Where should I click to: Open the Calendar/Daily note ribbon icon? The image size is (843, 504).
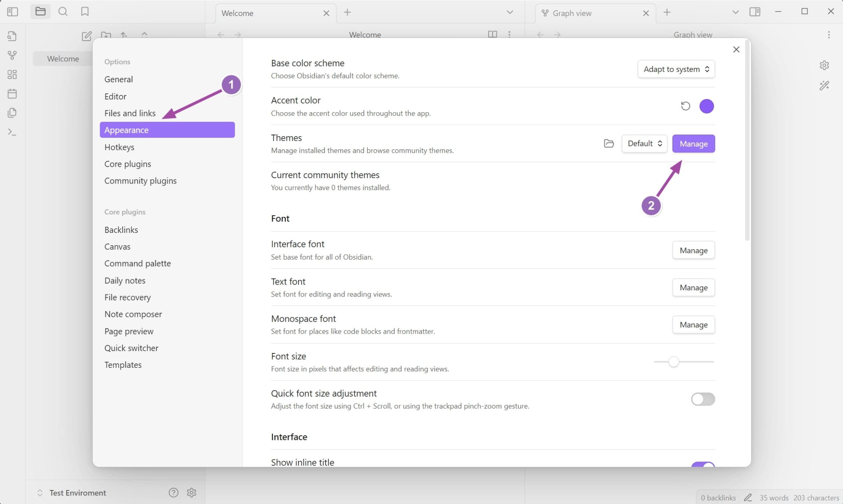pos(12,93)
